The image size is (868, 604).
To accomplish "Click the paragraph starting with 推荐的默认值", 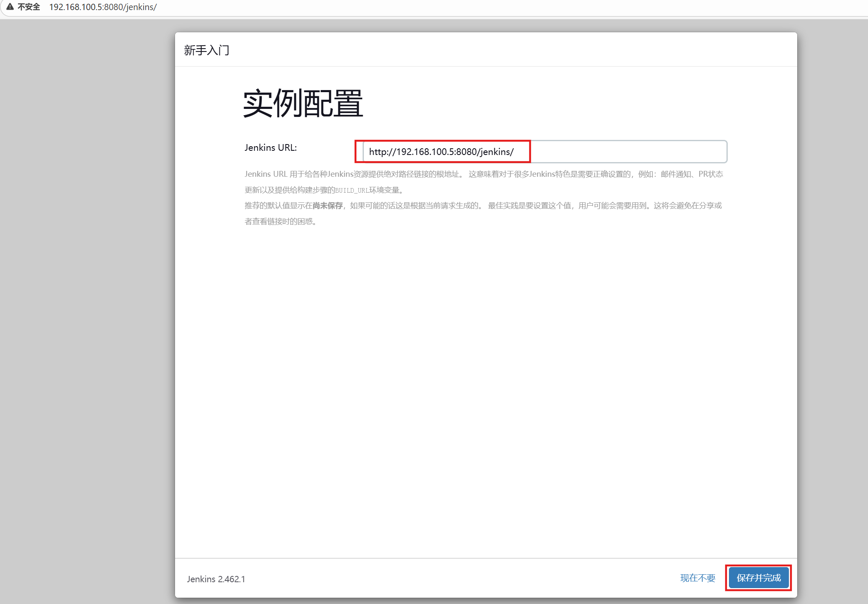I will pyautogui.click(x=276, y=206).
